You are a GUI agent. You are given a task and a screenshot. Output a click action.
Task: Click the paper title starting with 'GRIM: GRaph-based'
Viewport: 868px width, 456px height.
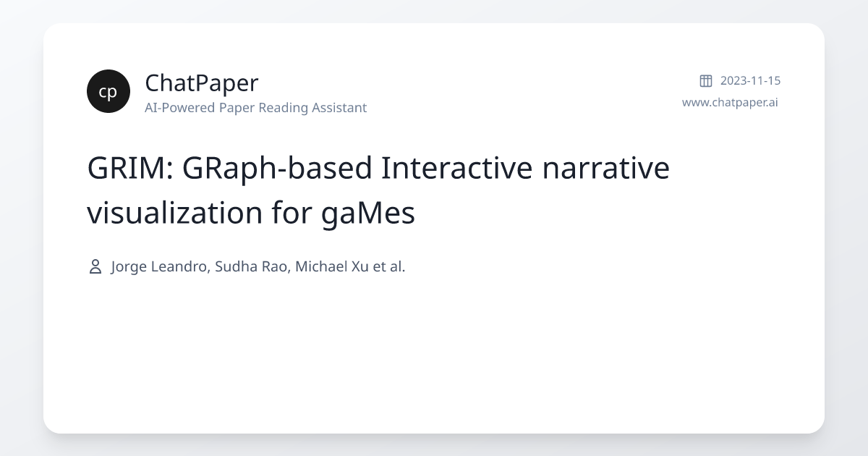click(378, 190)
